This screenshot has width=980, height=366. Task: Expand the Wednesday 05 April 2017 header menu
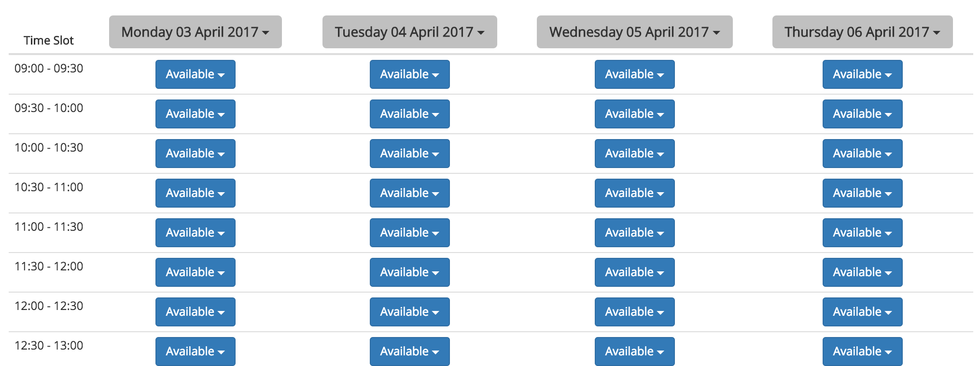(635, 32)
